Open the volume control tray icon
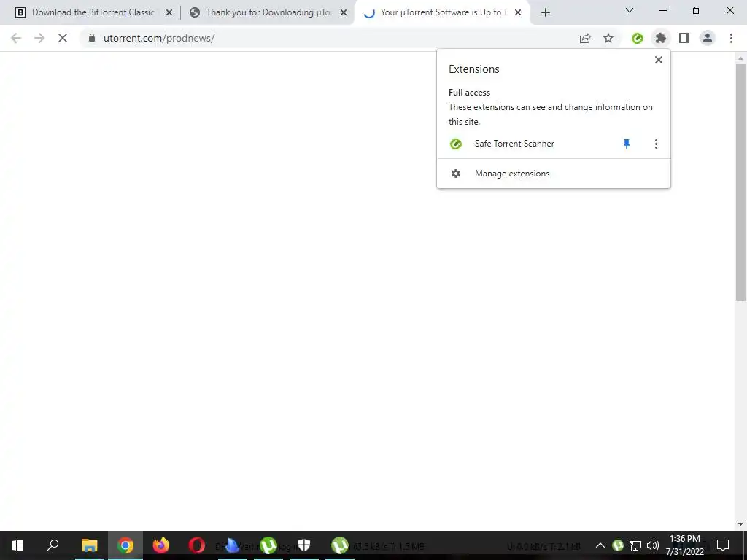The image size is (747, 560). point(652,545)
